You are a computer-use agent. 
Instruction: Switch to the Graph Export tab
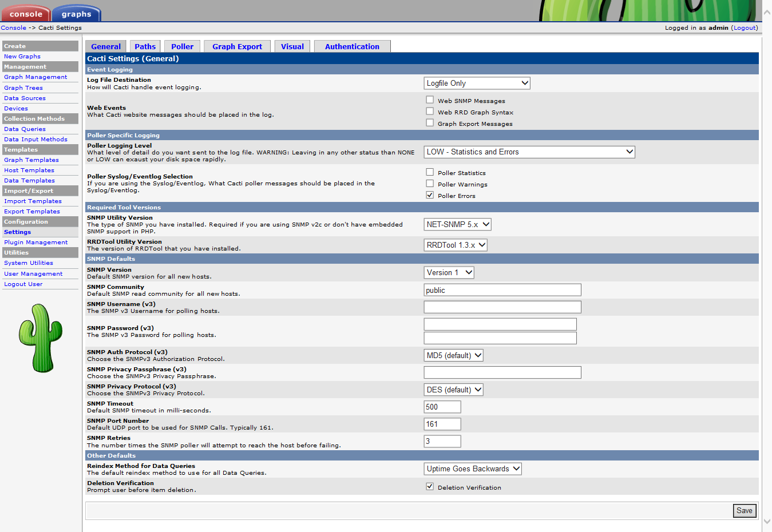[237, 46]
